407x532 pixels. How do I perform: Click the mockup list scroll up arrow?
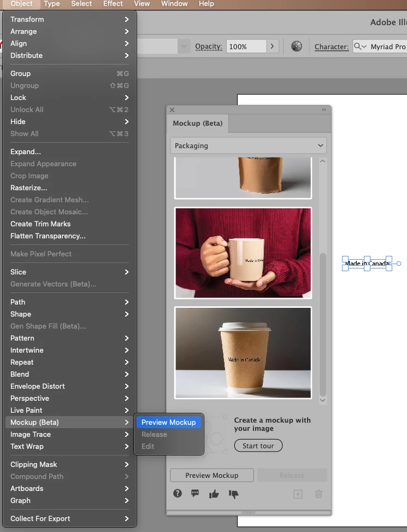point(323,161)
